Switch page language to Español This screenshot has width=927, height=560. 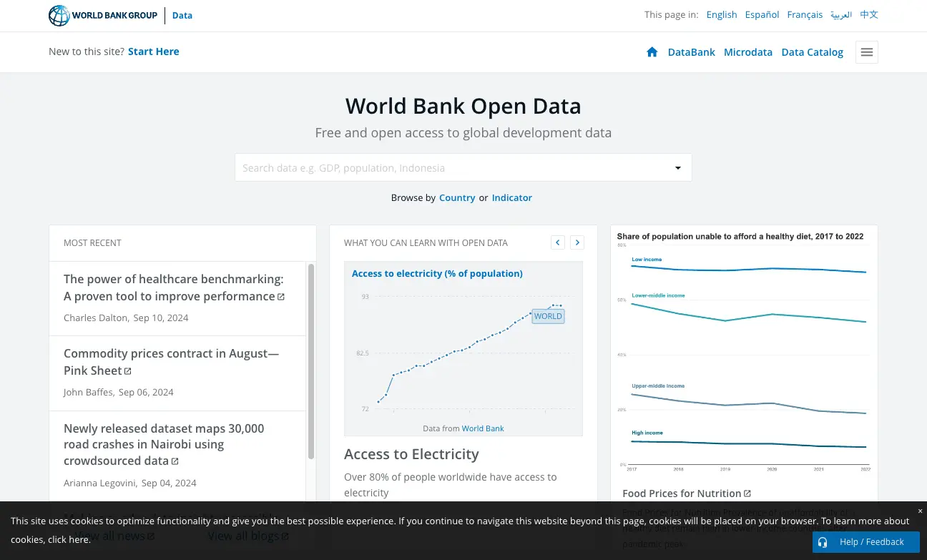761,15
